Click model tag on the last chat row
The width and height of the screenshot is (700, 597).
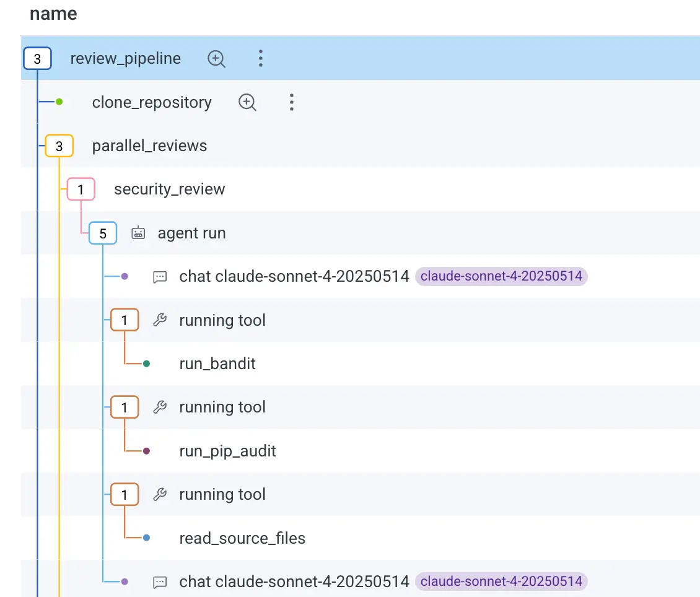pos(501,581)
